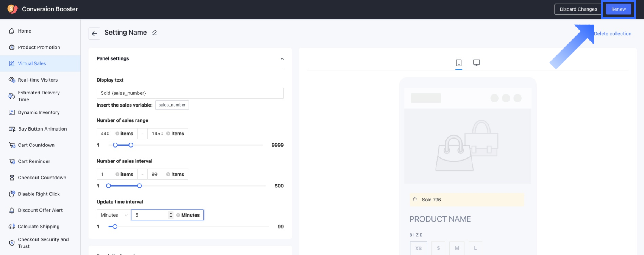The image size is (644, 255).
Task: Click the Virtual Sales chart icon
Action: (x=12, y=64)
